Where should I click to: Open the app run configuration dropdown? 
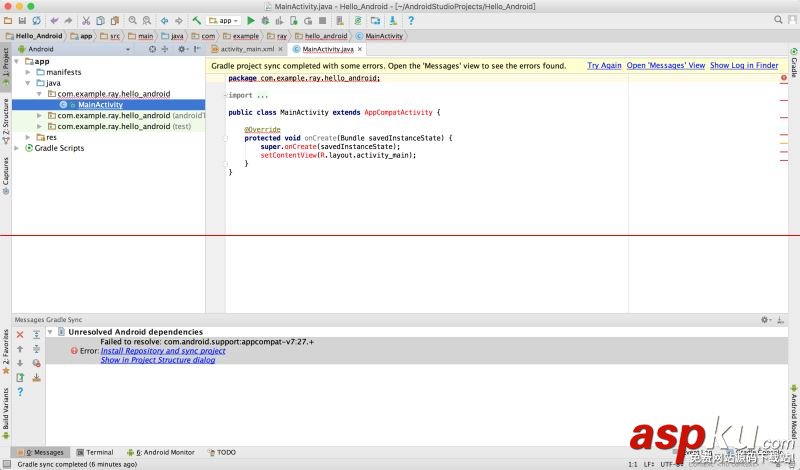[x=224, y=20]
